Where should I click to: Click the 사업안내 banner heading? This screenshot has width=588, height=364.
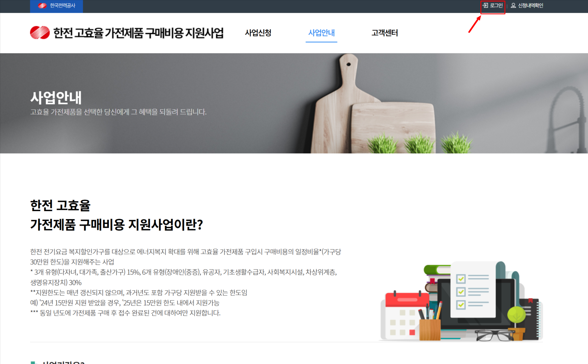(56, 97)
